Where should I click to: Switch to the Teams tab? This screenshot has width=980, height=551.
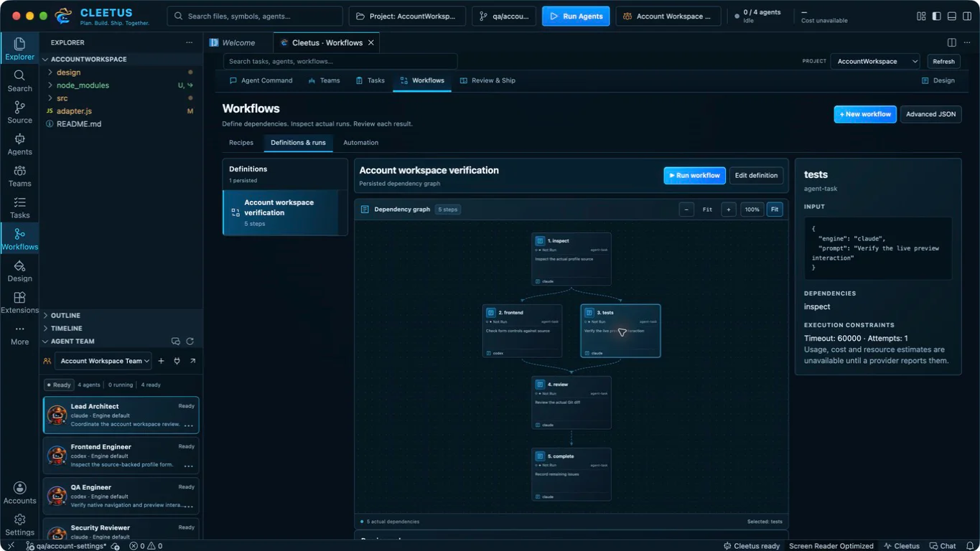324,80
